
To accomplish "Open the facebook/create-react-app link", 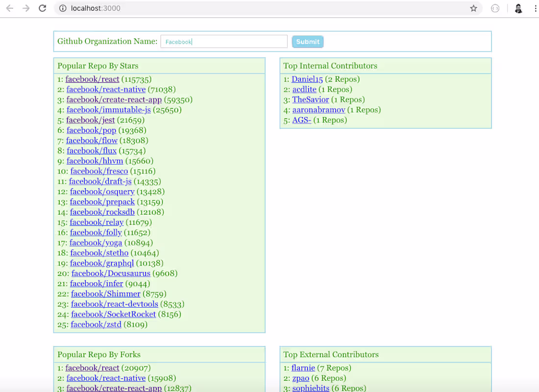I will (x=114, y=99).
